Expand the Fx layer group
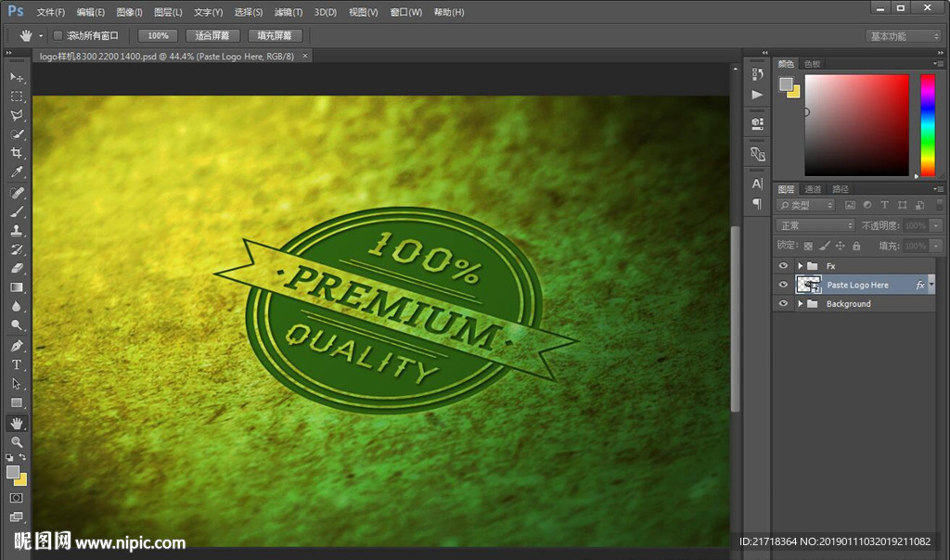Viewport: 950px width, 560px height. tap(800, 266)
